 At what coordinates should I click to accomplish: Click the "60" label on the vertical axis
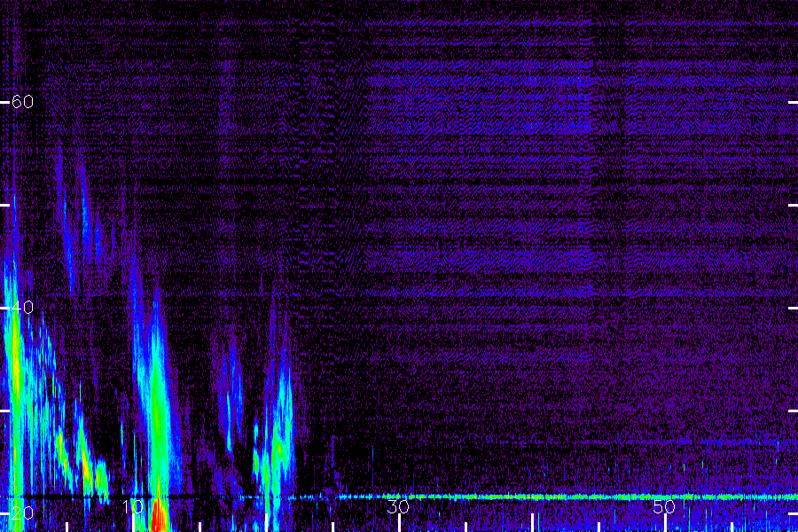coord(22,102)
